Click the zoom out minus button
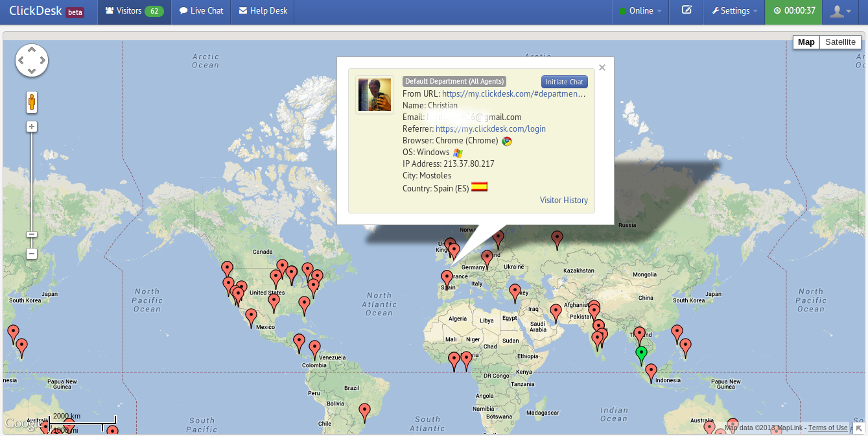This screenshot has width=868, height=436. point(32,254)
